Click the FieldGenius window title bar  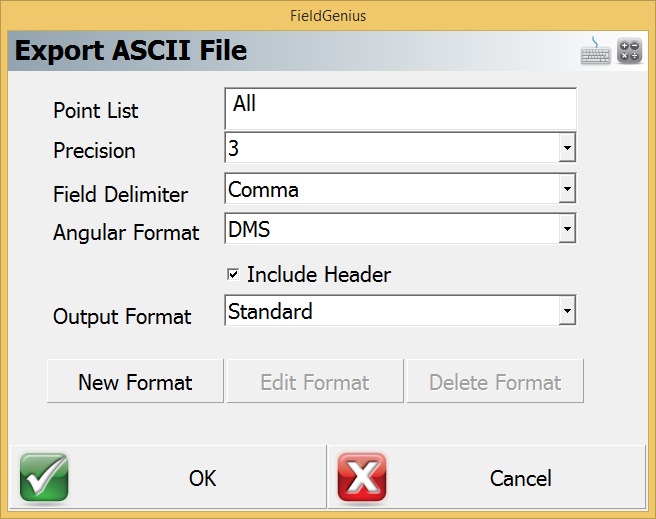(328, 16)
